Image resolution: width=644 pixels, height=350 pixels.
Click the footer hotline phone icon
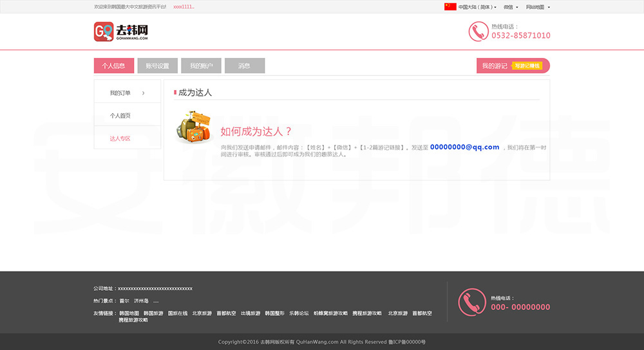point(472,302)
